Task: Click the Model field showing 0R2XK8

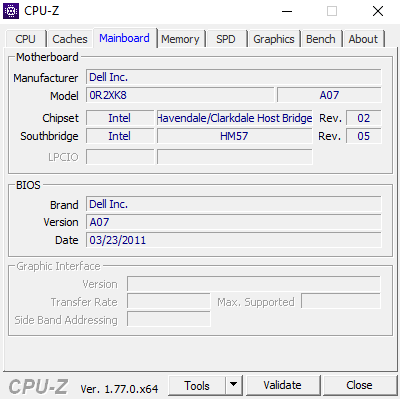Action: click(x=180, y=95)
